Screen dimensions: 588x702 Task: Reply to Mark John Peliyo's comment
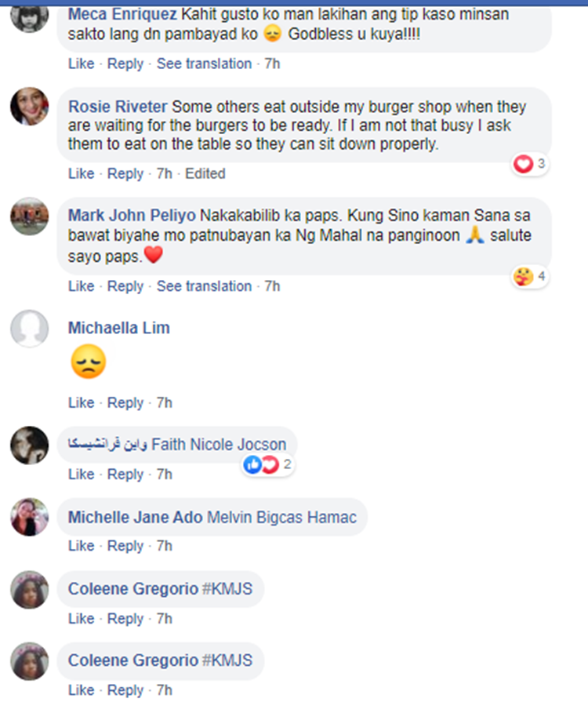pyautogui.click(x=125, y=286)
